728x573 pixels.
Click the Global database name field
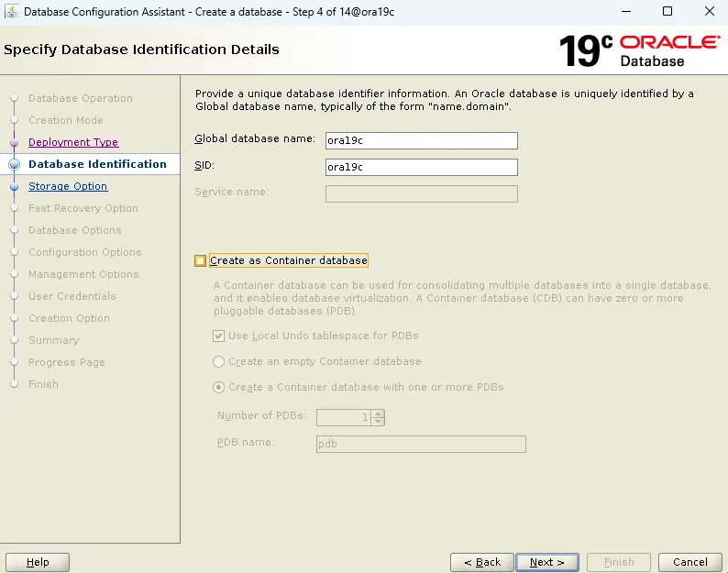coord(422,140)
